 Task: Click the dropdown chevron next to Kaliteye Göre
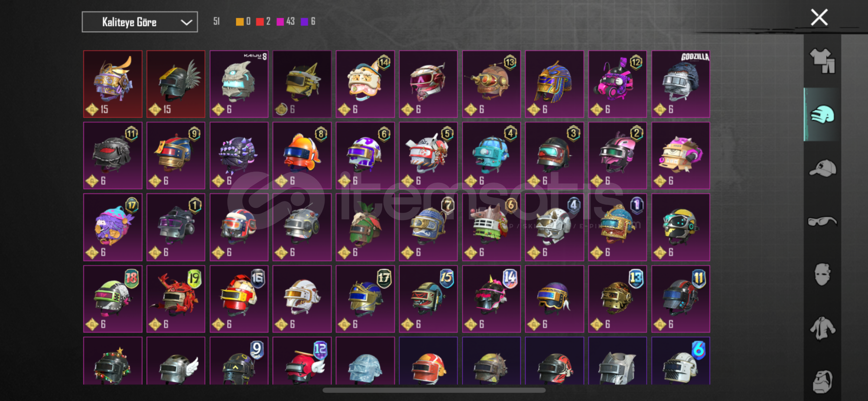tap(186, 22)
